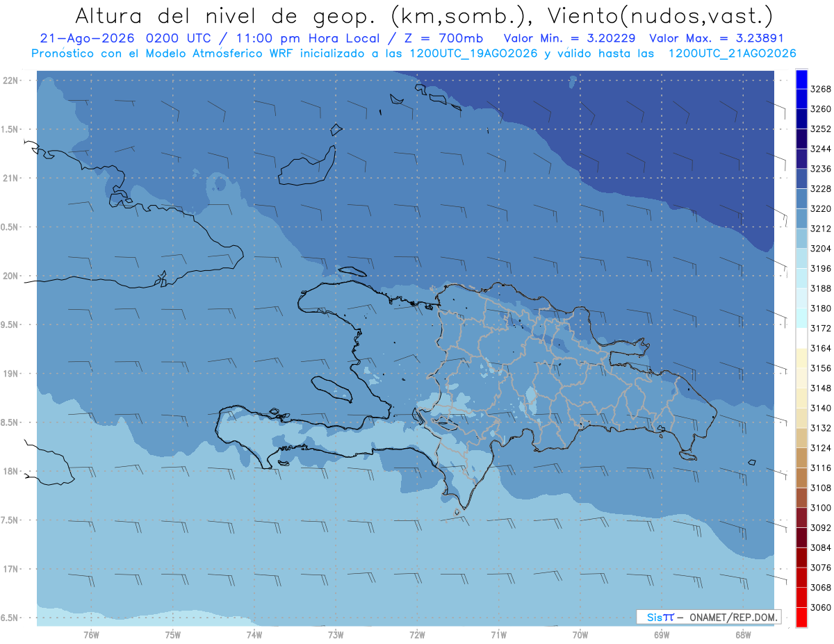This screenshot has width=834, height=644.
Task: Click the 74W longitude axis label
Action: [254, 634]
